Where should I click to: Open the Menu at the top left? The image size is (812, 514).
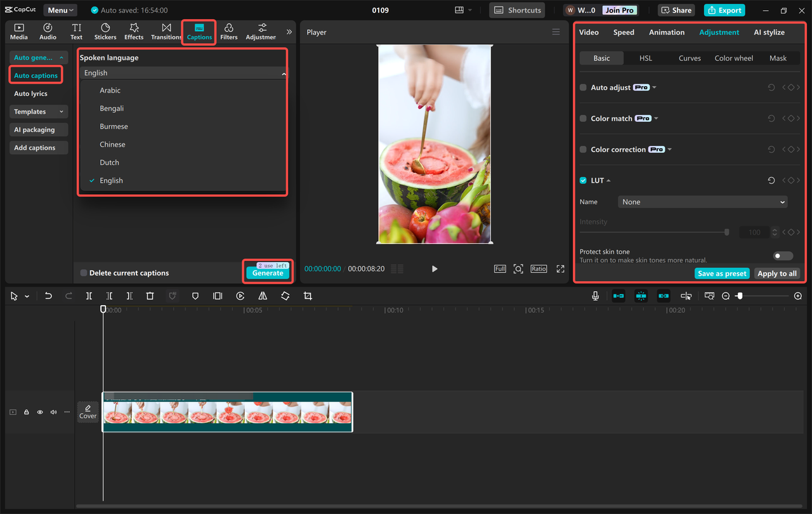(x=60, y=10)
